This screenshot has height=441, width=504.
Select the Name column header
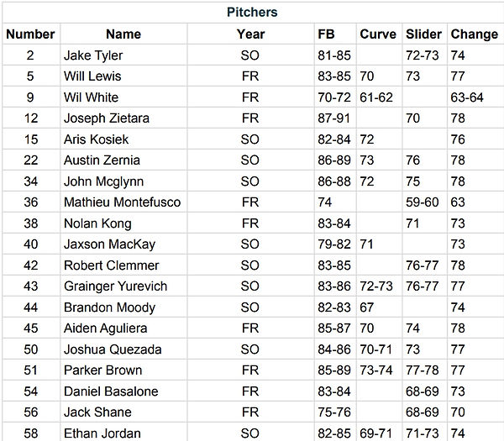[123, 34]
